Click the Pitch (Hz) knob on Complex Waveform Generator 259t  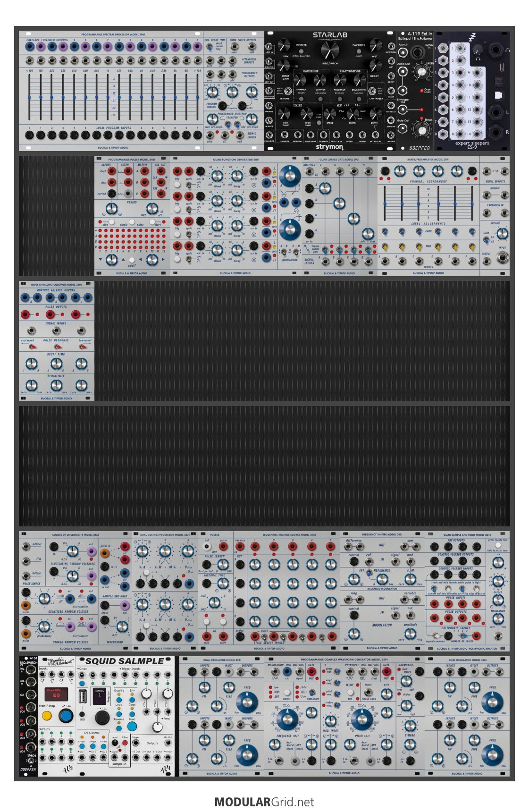tap(362, 719)
